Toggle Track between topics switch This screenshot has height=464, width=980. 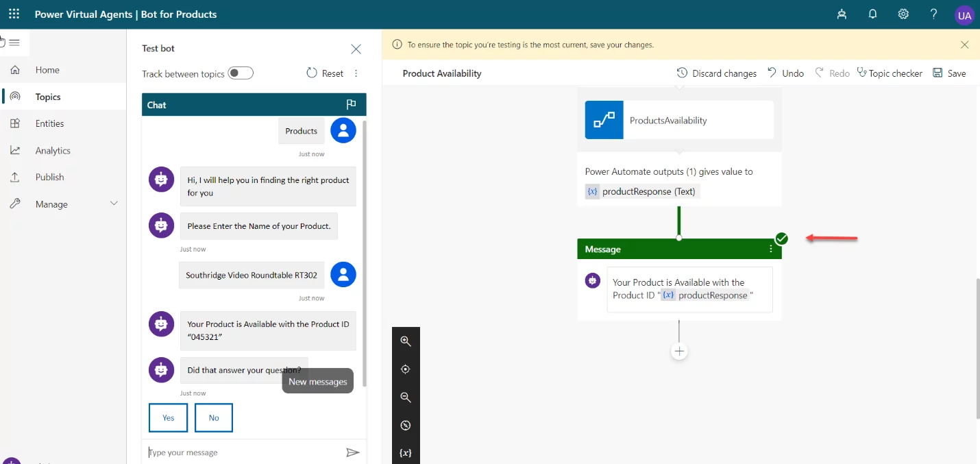241,73
